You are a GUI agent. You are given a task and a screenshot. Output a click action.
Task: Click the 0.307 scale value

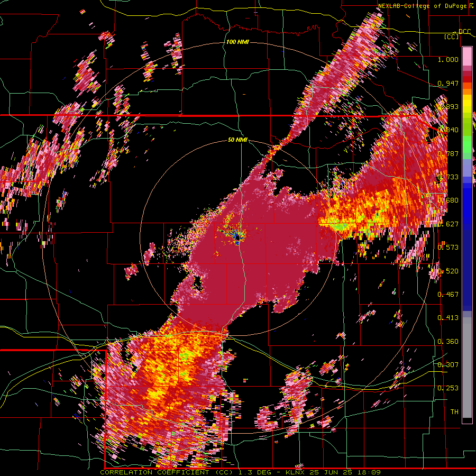pos(448,364)
